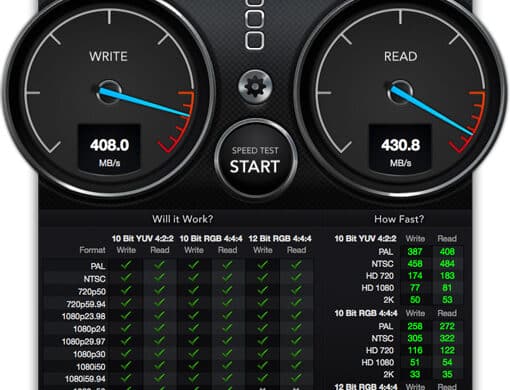Click 1080p23.98 row 10 Bit YUV Read checkmark
This screenshot has height=390, width=510.
coord(160,315)
